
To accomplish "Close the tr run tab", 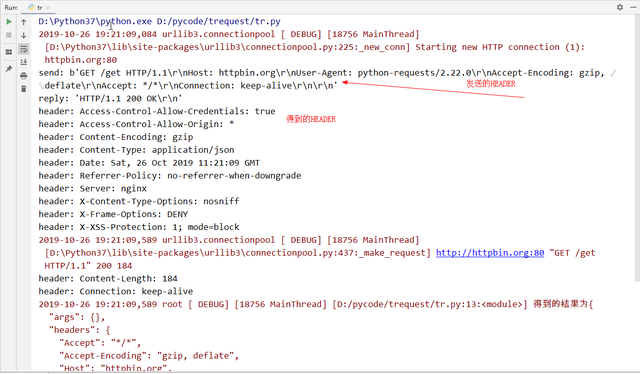I will tap(48, 7).
